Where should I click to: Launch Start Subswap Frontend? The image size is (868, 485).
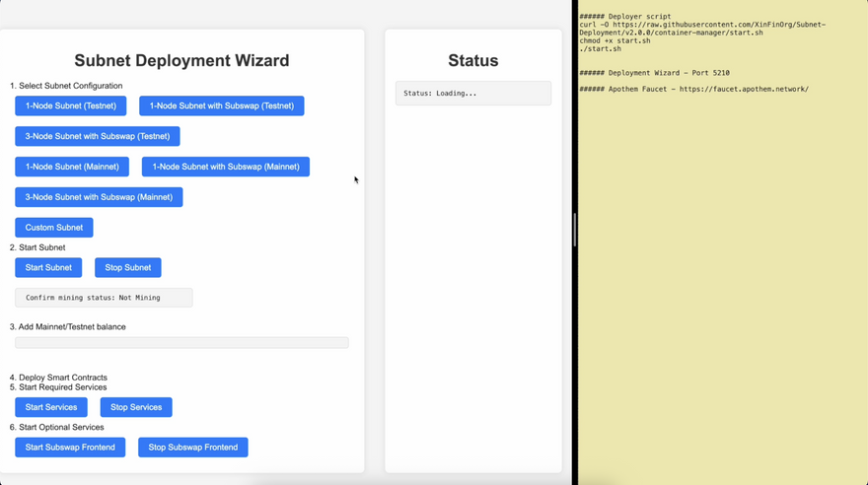(70, 448)
